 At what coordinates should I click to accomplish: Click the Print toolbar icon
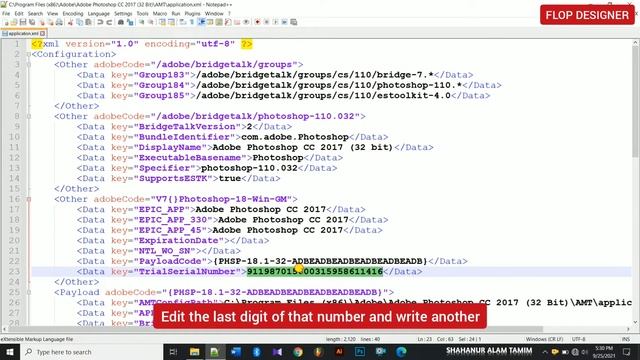pos(59,22)
